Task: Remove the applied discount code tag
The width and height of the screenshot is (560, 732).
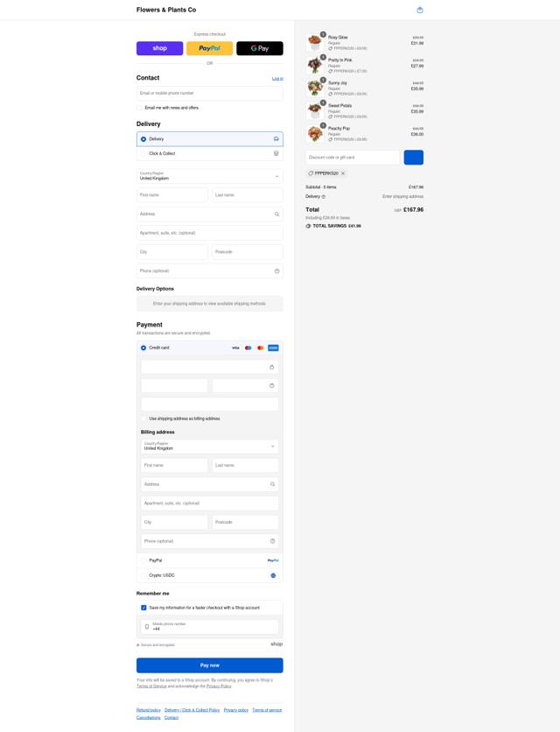Action: [x=343, y=173]
